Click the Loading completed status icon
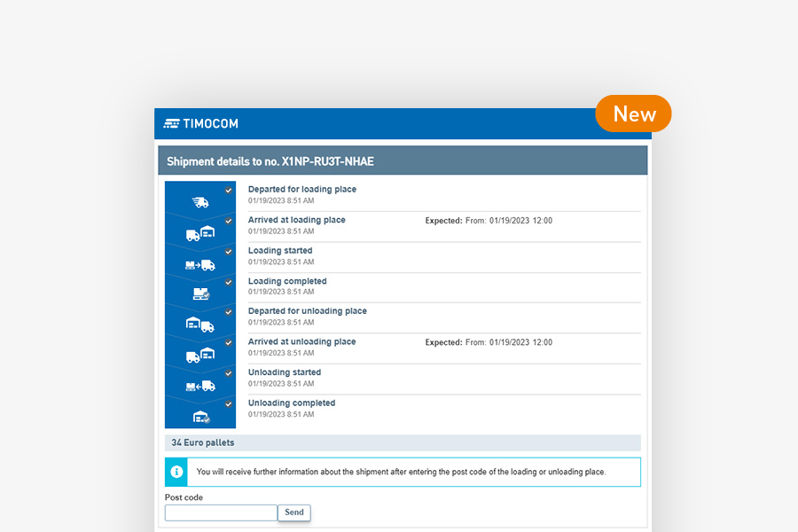Viewport: 798px width, 532px height. (x=201, y=293)
